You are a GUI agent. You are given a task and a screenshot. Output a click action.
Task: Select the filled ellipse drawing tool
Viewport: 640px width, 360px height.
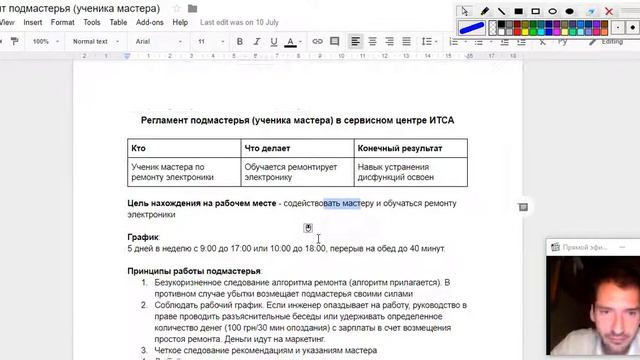click(x=570, y=11)
